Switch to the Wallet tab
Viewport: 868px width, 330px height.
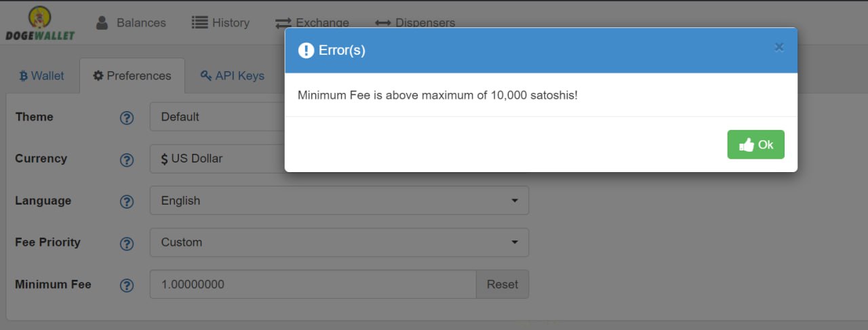point(41,76)
